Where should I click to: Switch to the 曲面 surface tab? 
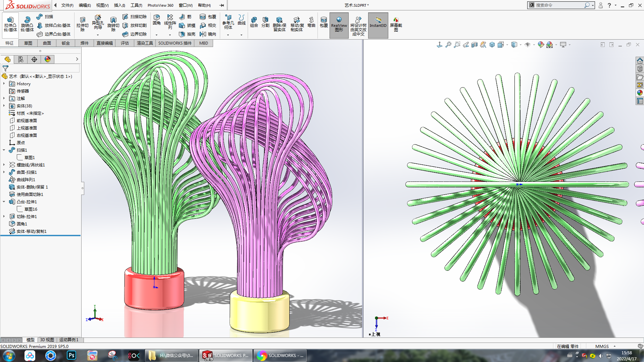point(47,43)
